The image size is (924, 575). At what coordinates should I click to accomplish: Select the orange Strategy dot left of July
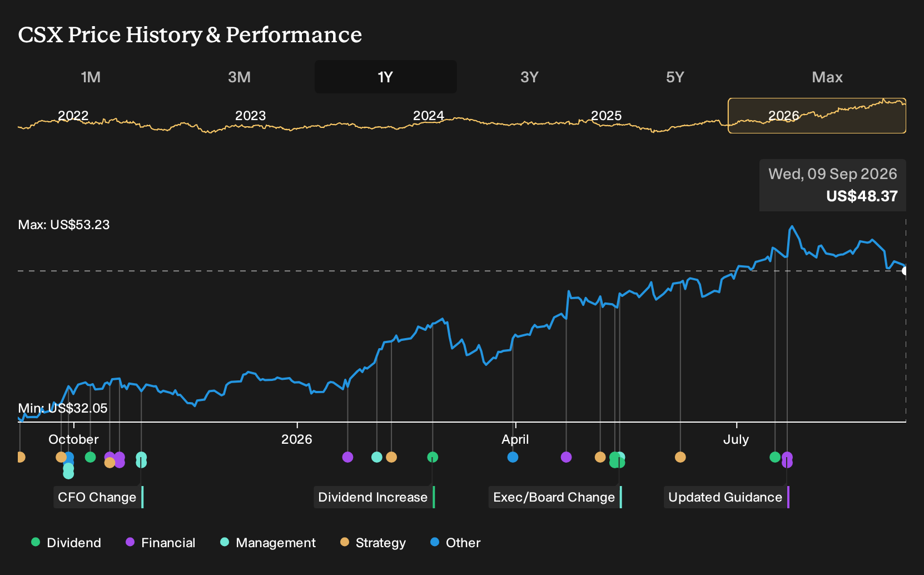coord(680,457)
